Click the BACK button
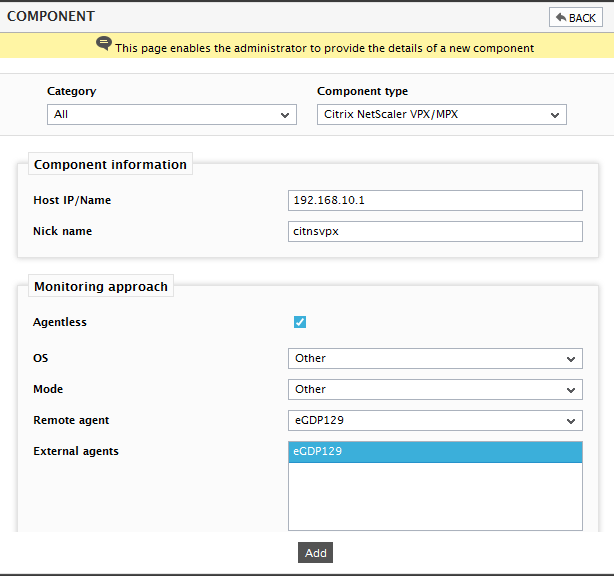 576,17
